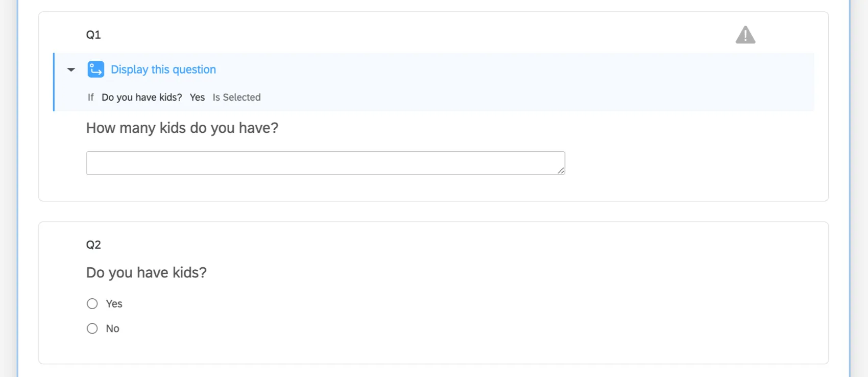Click the chevron next to Display this question
The height and width of the screenshot is (377, 868).
[70, 69]
